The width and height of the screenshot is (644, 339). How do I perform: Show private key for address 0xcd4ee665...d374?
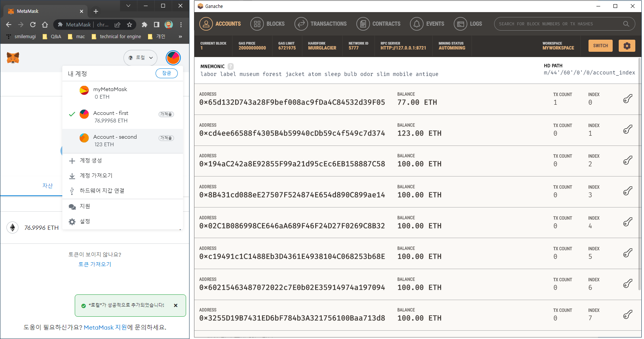pyautogui.click(x=627, y=130)
